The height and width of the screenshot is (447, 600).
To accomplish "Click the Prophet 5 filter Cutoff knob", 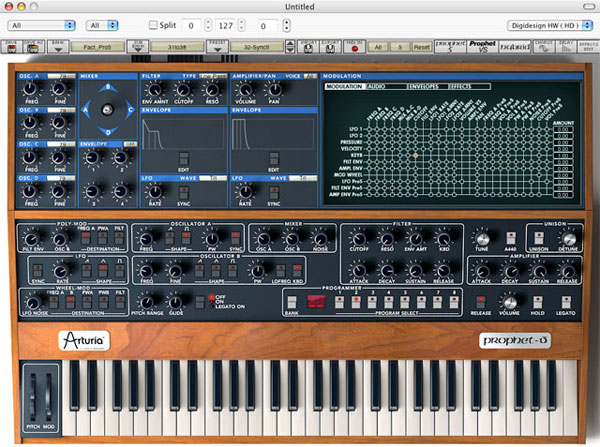I will click(x=359, y=240).
